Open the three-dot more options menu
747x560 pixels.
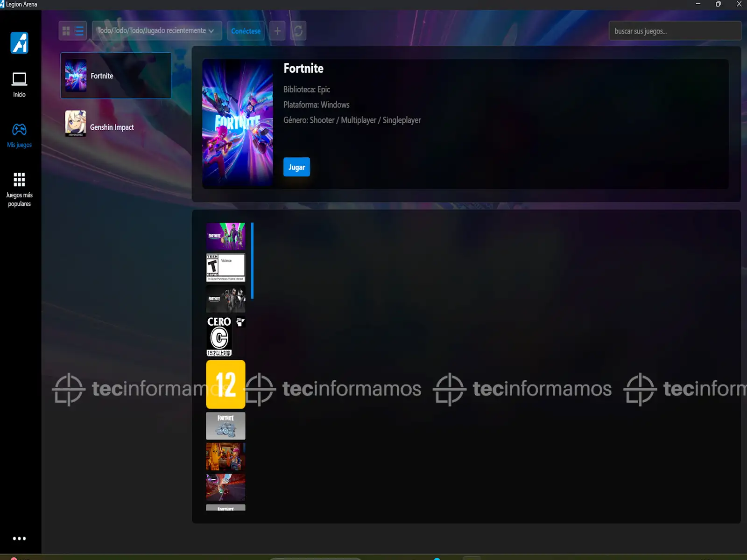tap(19, 539)
